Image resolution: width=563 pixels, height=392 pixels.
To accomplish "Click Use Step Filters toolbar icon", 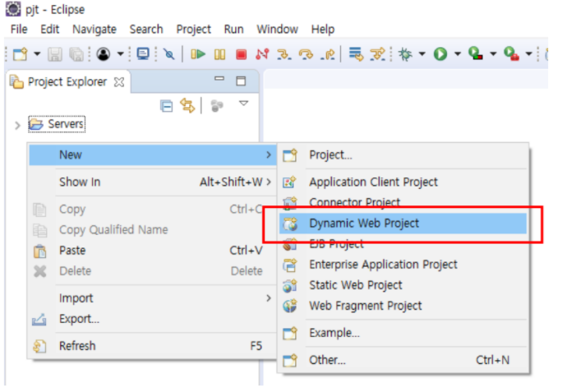I will pos(378,54).
